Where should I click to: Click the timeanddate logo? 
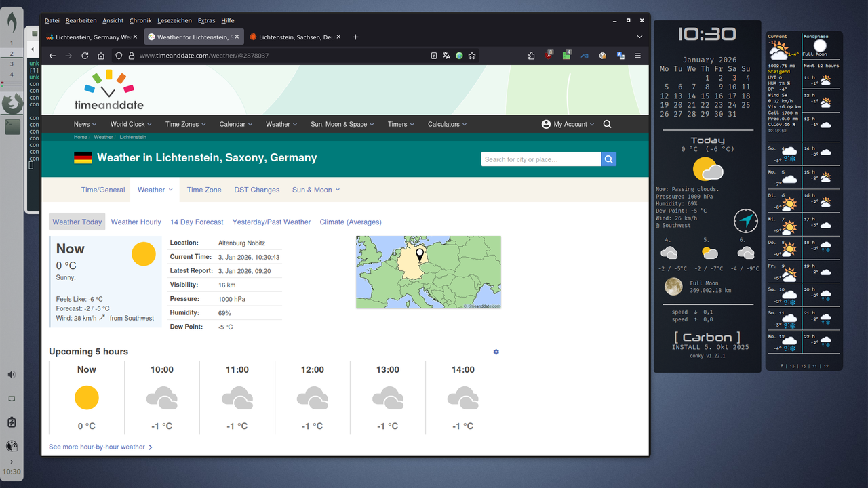coord(109,91)
